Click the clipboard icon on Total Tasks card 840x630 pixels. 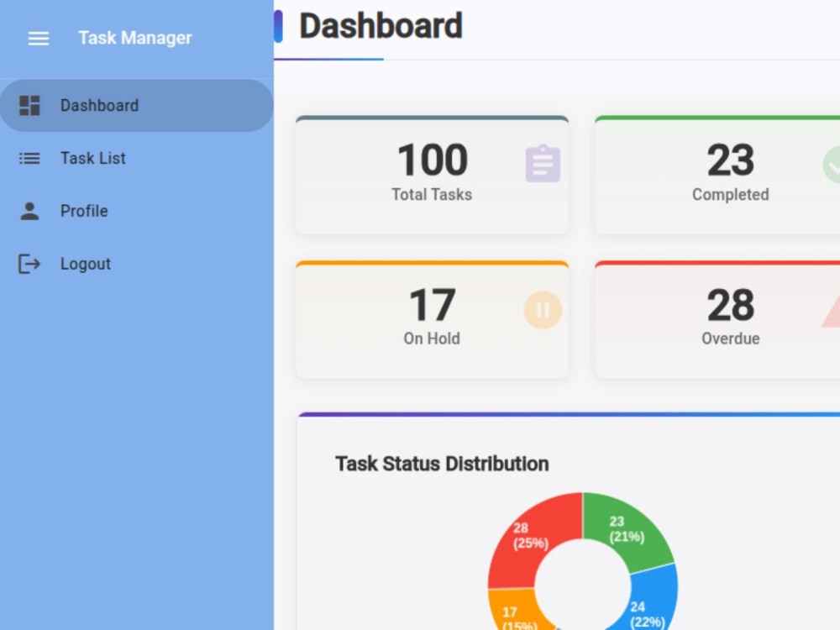(543, 164)
